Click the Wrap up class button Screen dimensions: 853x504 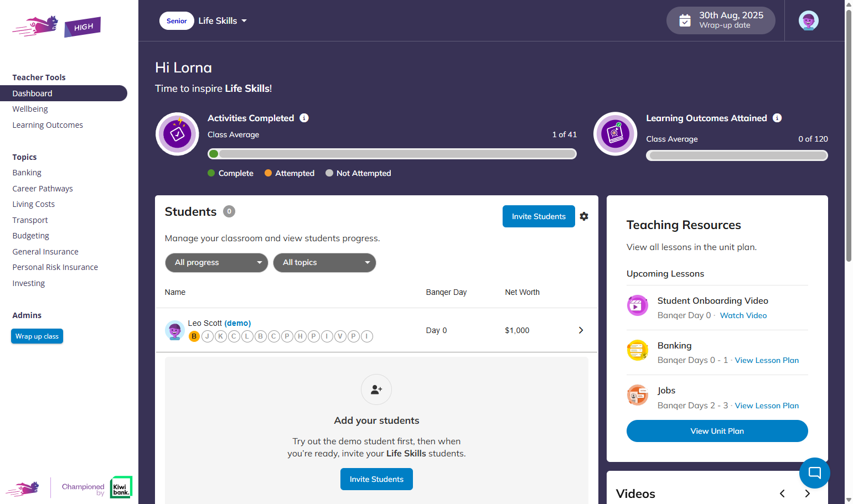coord(37,336)
